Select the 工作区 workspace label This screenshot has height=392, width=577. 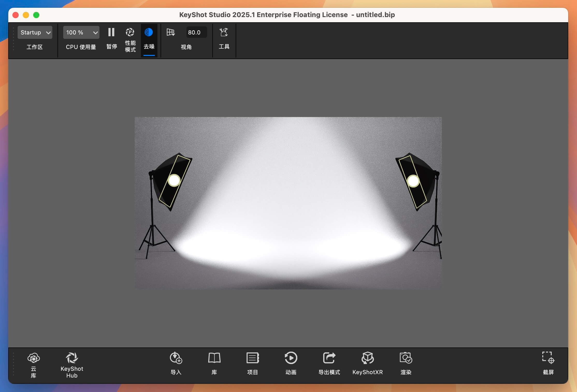tap(35, 47)
